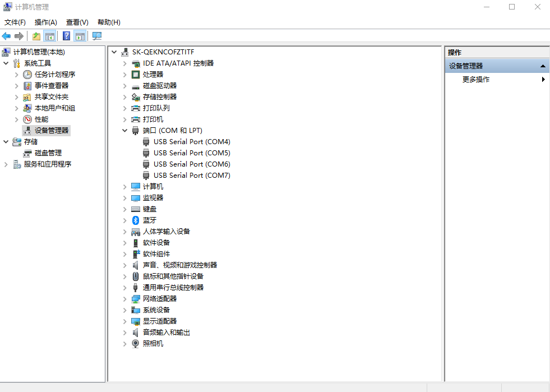Select USB Serial Port (COM6) entry
Viewport: 550px width, 392px height.
[x=192, y=164]
